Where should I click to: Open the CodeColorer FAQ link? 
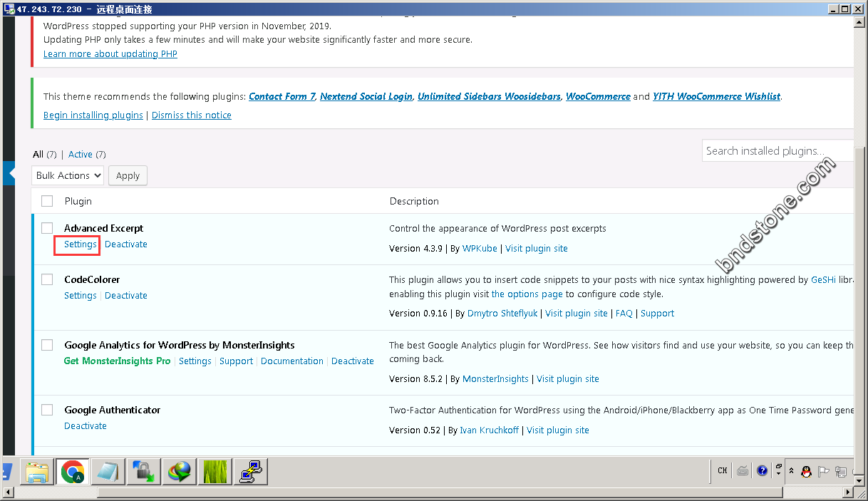click(624, 313)
